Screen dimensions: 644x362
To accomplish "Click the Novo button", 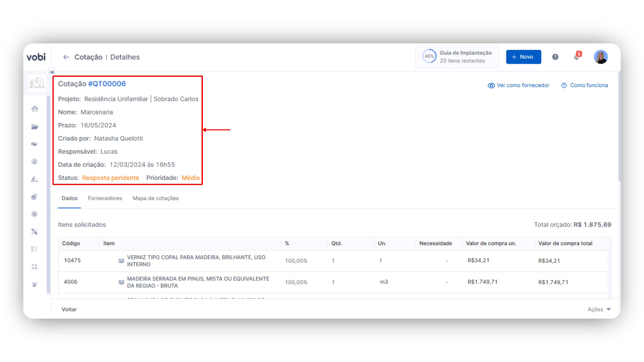I will coord(523,57).
